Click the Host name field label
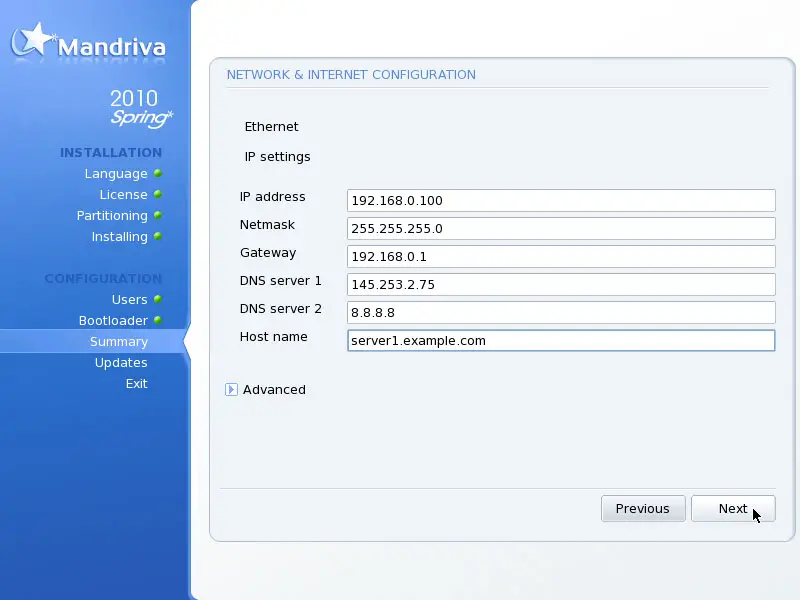The image size is (800, 600). click(x=273, y=337)
